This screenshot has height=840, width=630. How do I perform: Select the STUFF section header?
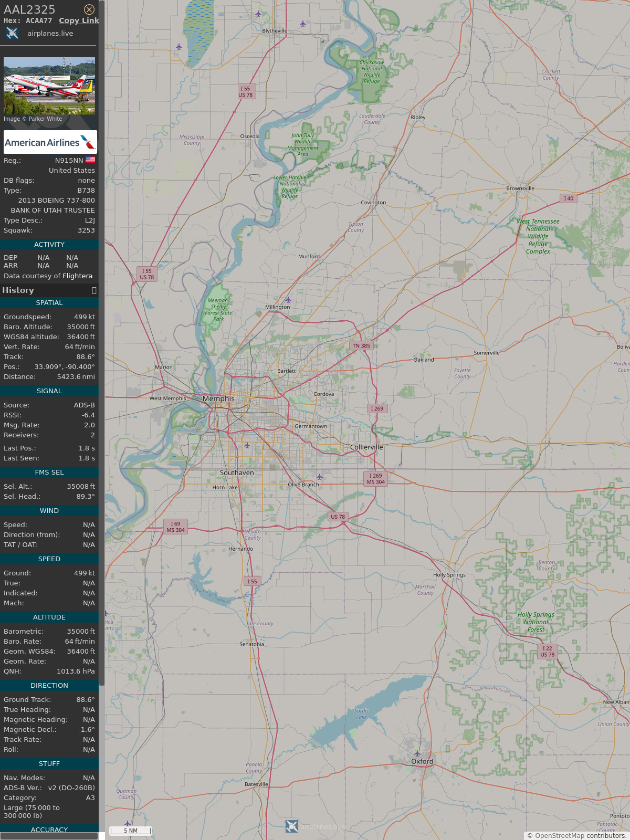(49, 764)
